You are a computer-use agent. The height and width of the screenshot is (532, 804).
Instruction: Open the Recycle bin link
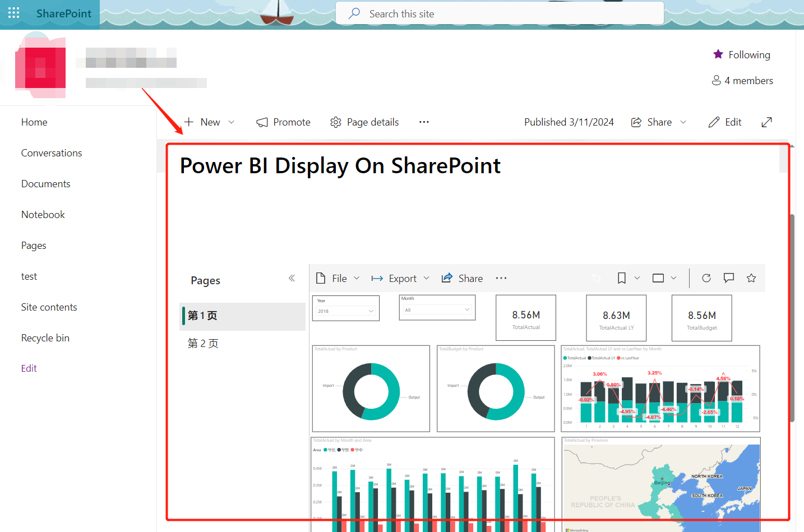point(45,337)
